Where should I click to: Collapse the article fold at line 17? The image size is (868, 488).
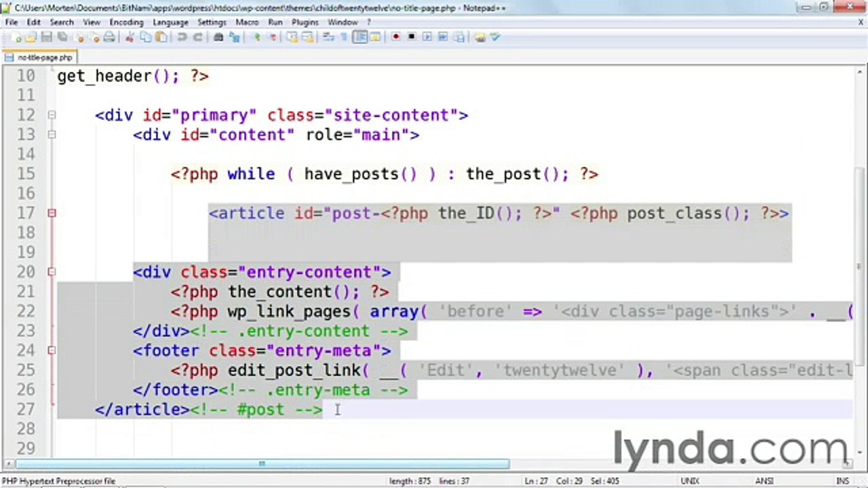tap(52, 213)
